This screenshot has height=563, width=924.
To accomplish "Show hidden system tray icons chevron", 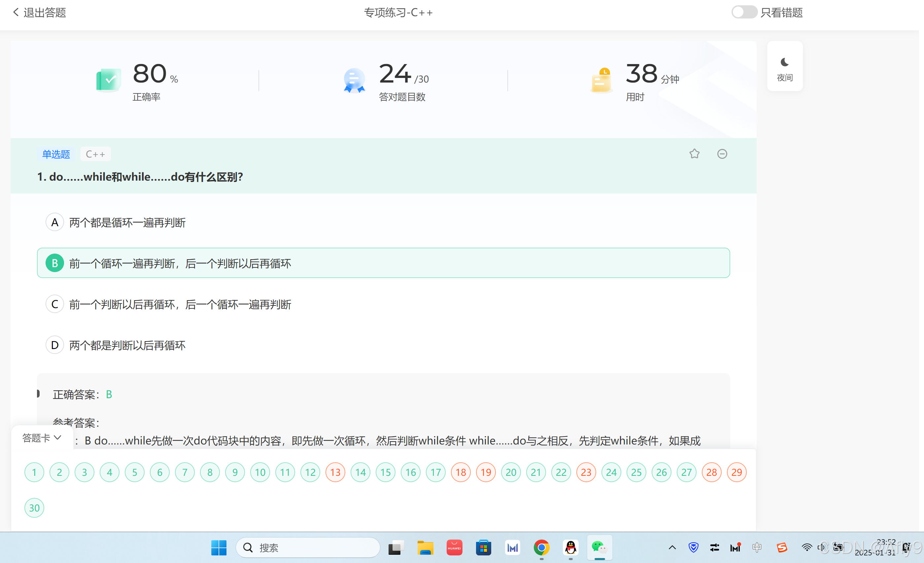I will (672, 547).
